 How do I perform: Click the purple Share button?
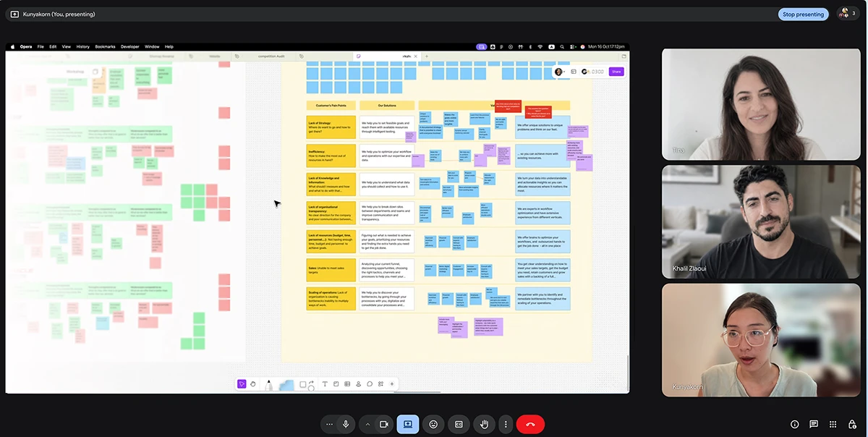point(616,72)
